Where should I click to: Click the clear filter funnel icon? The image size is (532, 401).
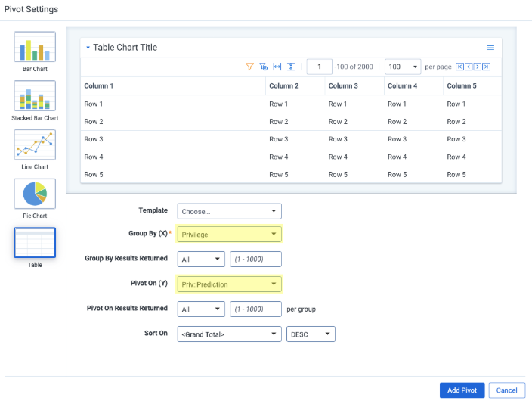click(x=263, y=67)
